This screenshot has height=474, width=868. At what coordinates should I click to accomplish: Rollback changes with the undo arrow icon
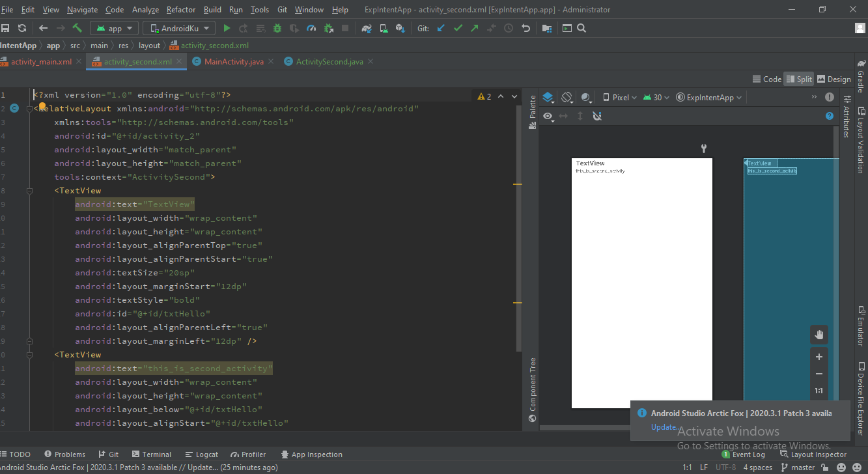525,28
